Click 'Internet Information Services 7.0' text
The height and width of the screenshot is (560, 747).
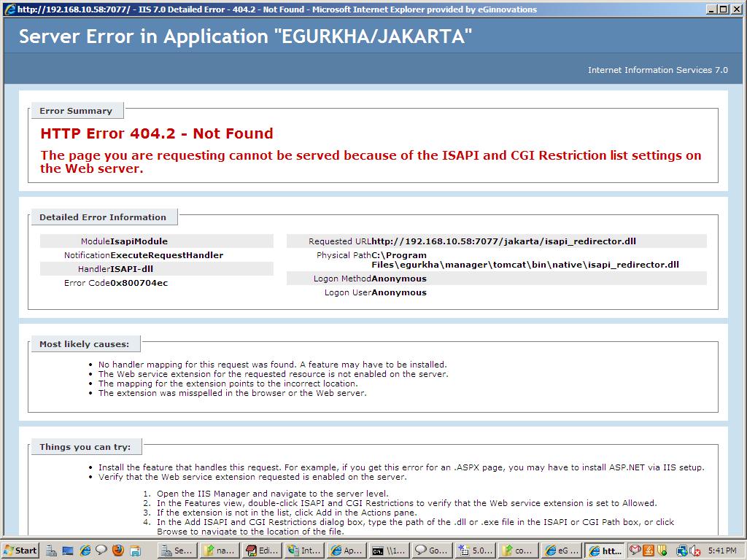pyautogui.click(x=657, y=70)
